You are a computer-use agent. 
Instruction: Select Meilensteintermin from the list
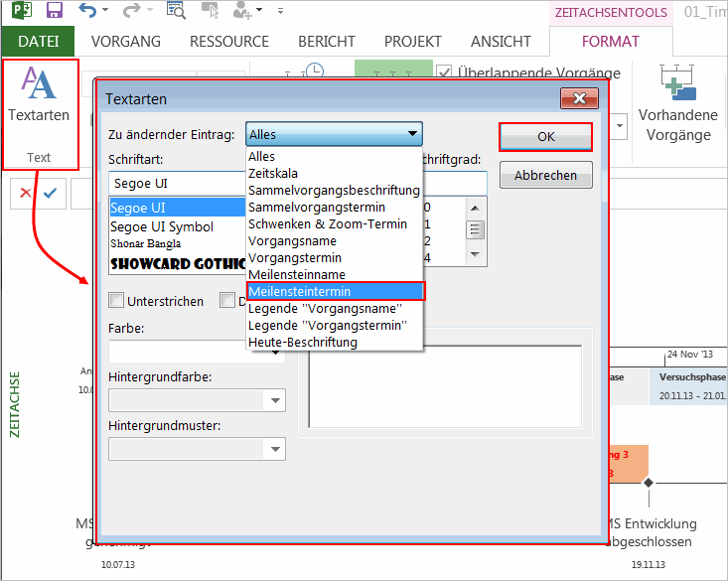pos(335,291)
